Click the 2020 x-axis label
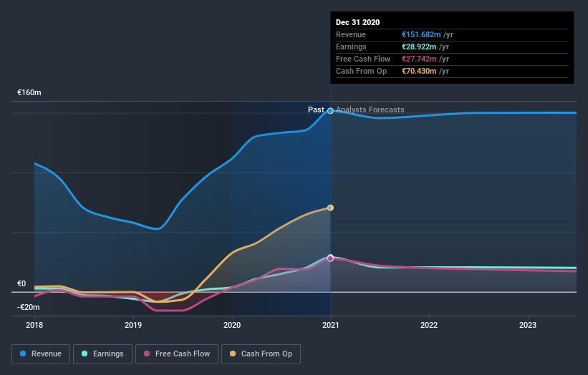This screenshot has width=588, height=375. [x=232, y=325]
